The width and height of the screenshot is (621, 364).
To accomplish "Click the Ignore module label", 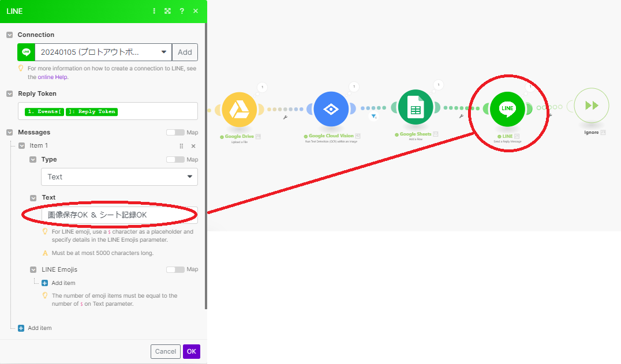I will (x=592, y=133).
